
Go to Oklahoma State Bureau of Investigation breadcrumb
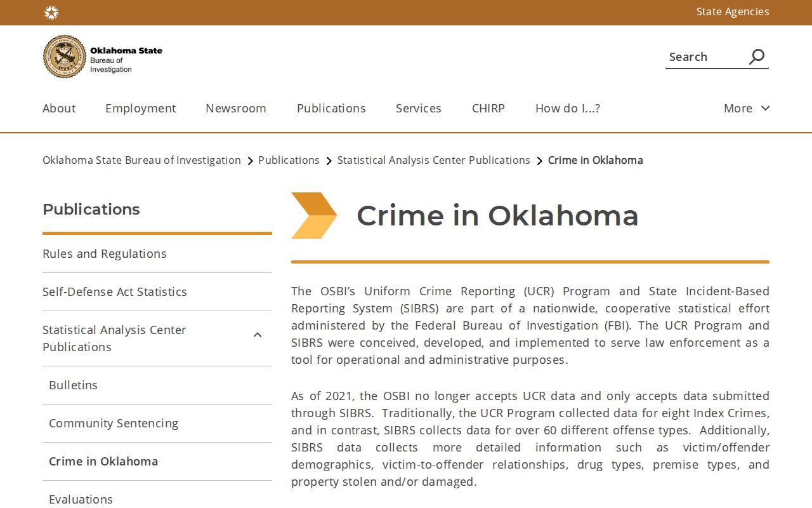(141, 160)
